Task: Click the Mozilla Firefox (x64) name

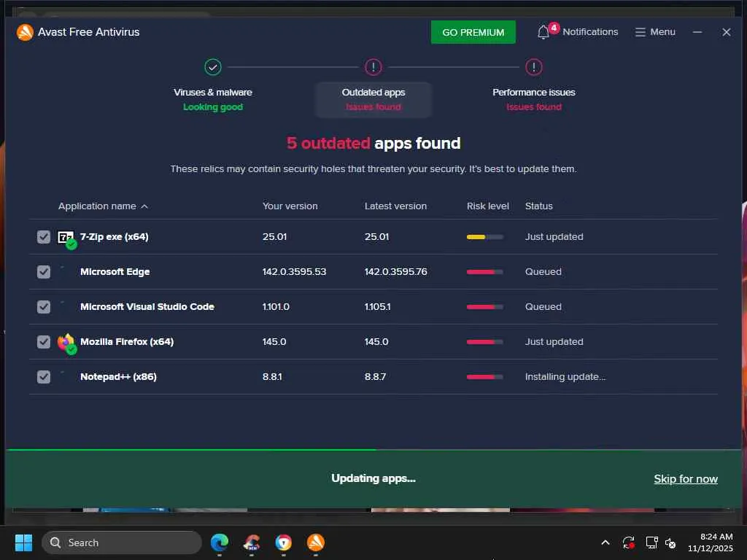Action: (127, 342)
